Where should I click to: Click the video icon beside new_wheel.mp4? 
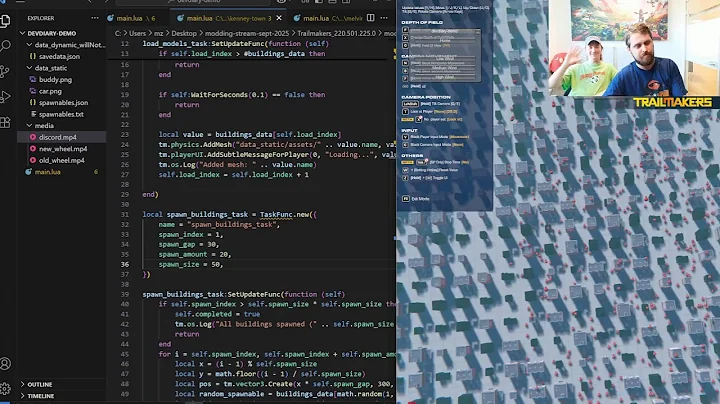tap(33, 149)
